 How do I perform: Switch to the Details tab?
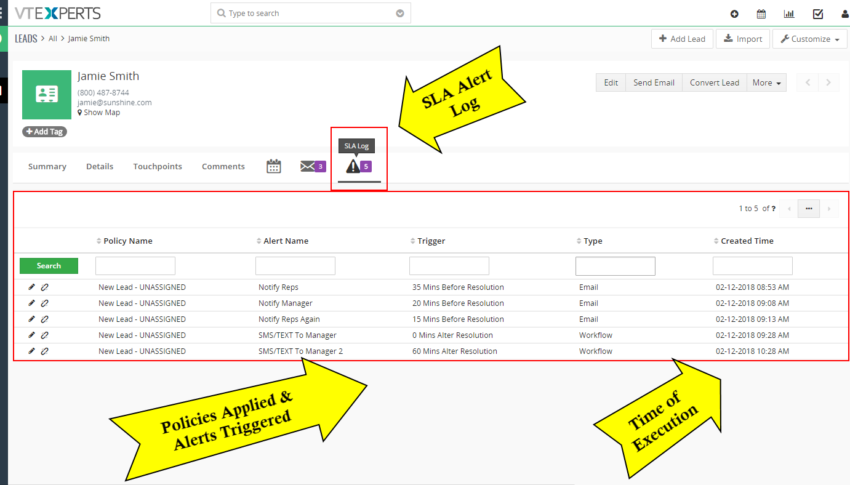[x=99, y=167]
